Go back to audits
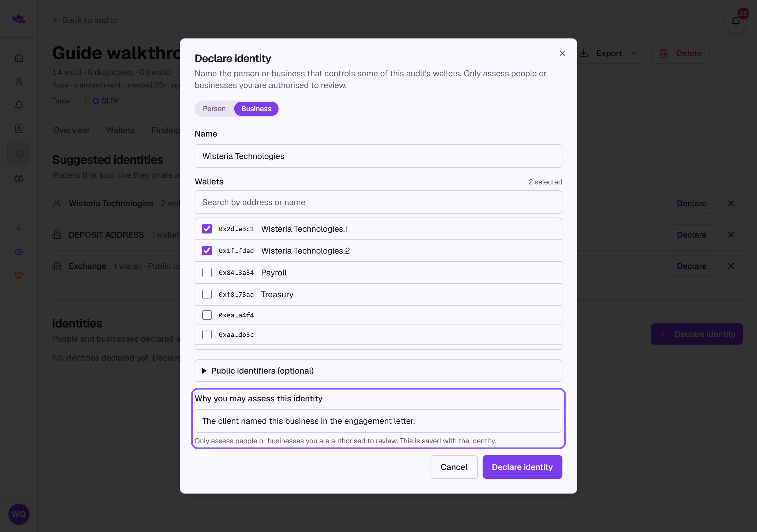This screenshot has height=532, width=757. [x=85, y=20]
